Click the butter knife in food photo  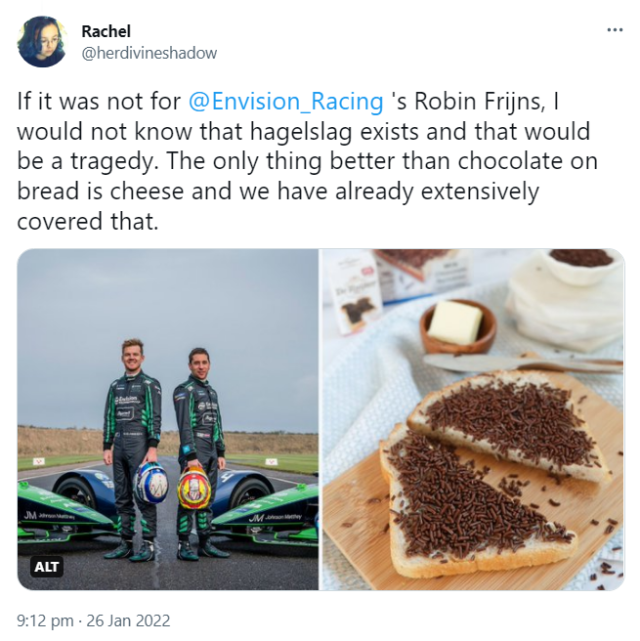[x=523, y=363]
